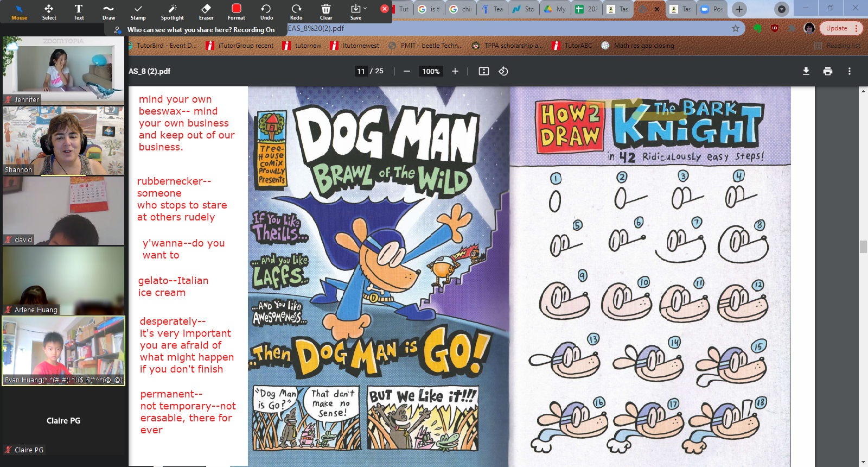Open the 'TutorABC' bookmark
Screen dimensions: 868x467
(572, 46)
